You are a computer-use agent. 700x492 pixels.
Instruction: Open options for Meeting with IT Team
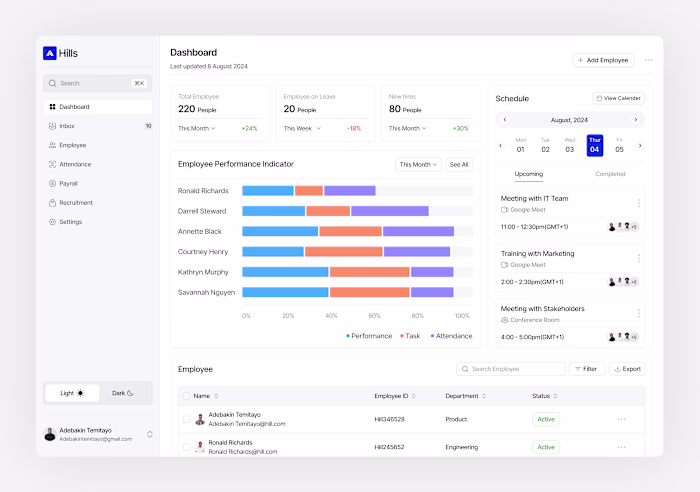pos(639,203)
